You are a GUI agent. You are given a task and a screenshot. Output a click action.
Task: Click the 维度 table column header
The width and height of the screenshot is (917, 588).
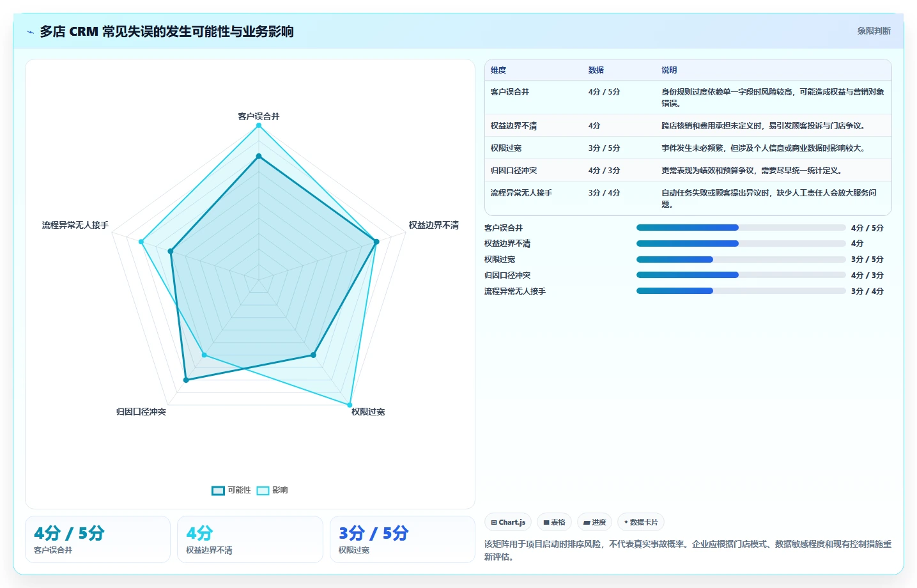pos(498,70)
